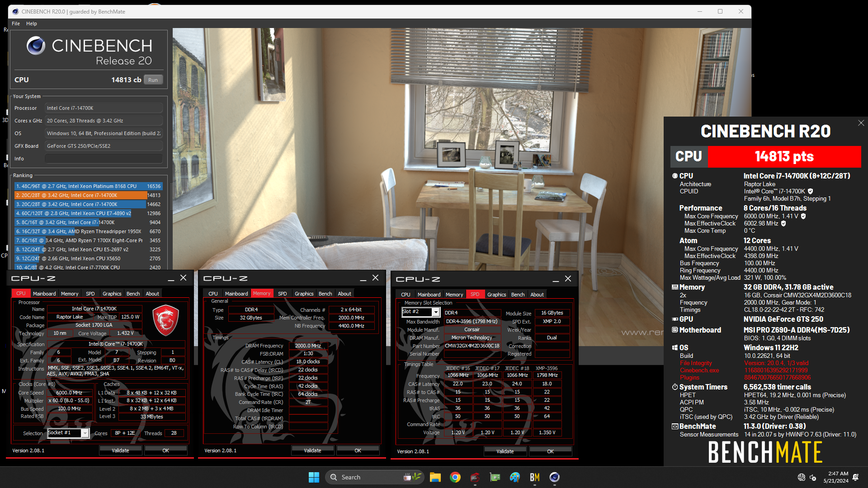The image size is (868, 488).
Task: Click the BenchMate Memory section icon
Action: [675, 287]
